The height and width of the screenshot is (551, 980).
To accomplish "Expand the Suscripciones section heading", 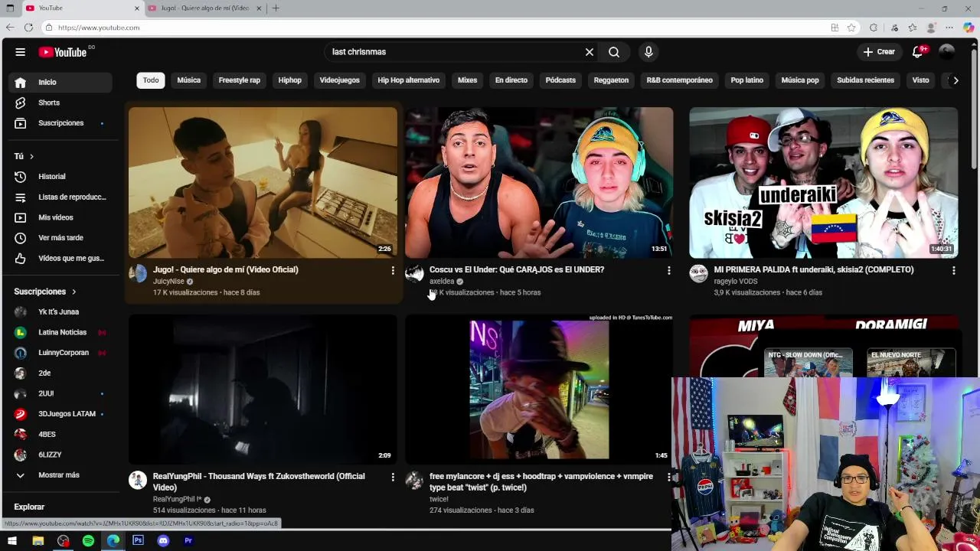I will (x=45, y=292).
